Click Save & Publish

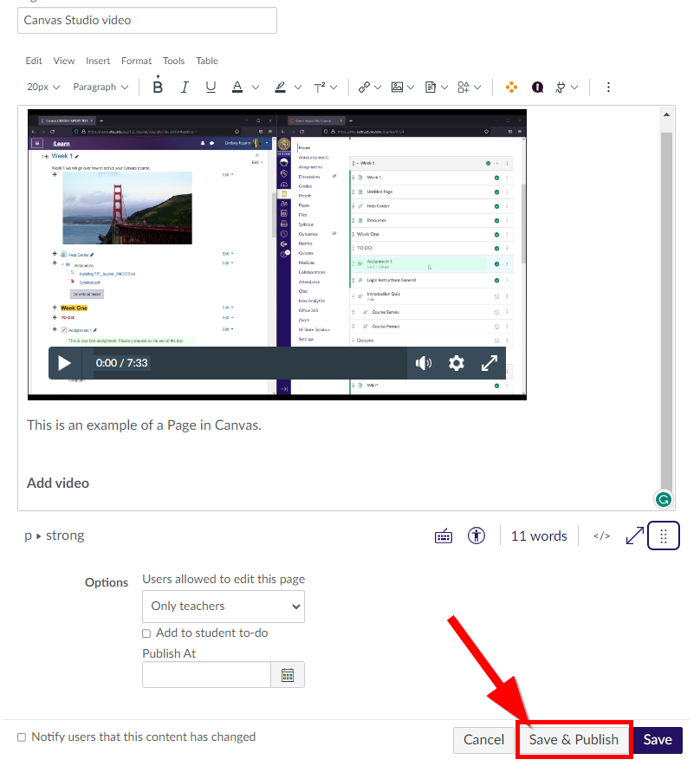pos(574,740)
